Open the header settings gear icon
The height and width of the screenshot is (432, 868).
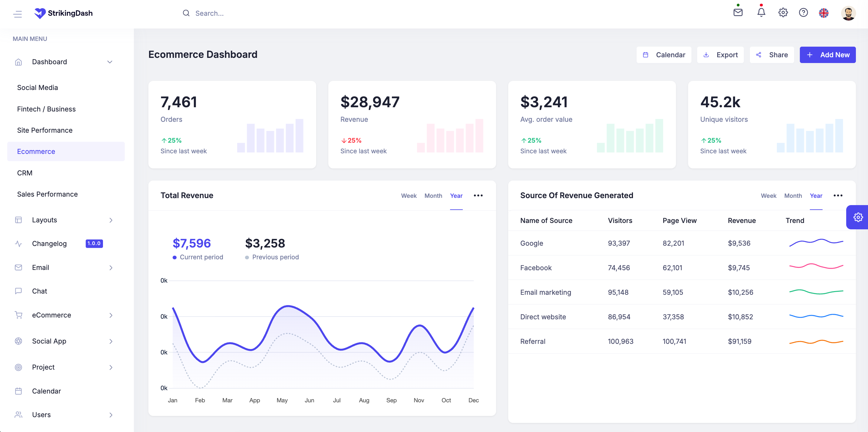click(x=783, y=12)
